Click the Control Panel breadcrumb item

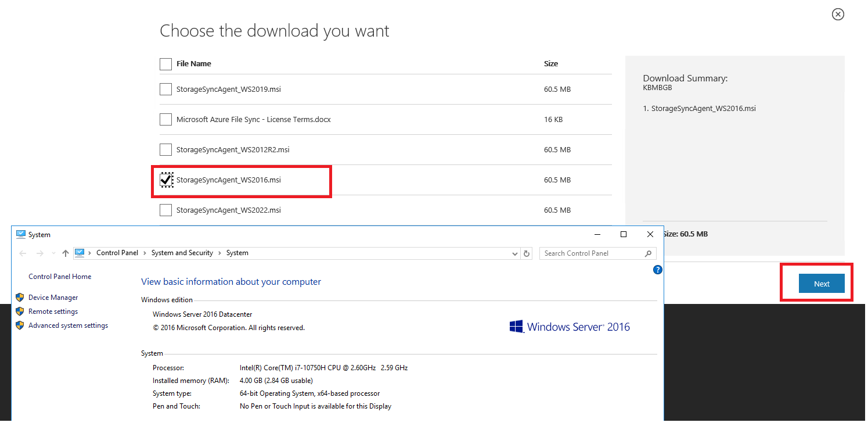click(x=117, y=253)
